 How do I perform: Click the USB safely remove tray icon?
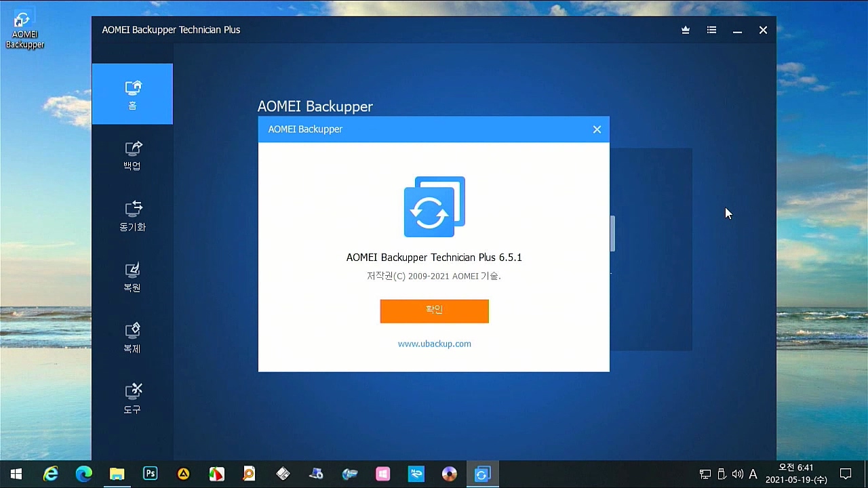point(722,474)
